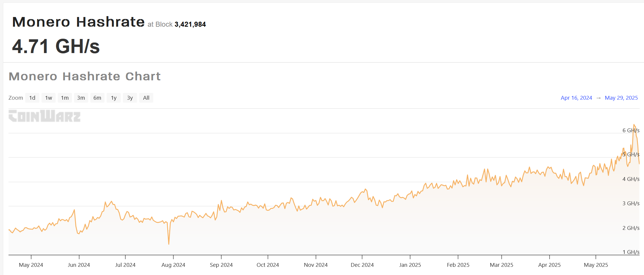
Task: Click the Nov 2024 axis label
Action: pyautogui.click(x=316, y=265)
